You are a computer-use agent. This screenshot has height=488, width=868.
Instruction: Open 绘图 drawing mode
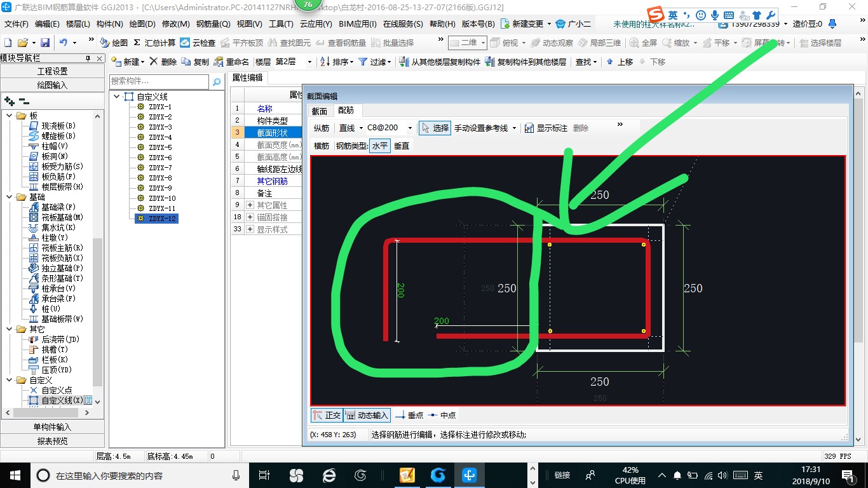click(x=114, y=43)
